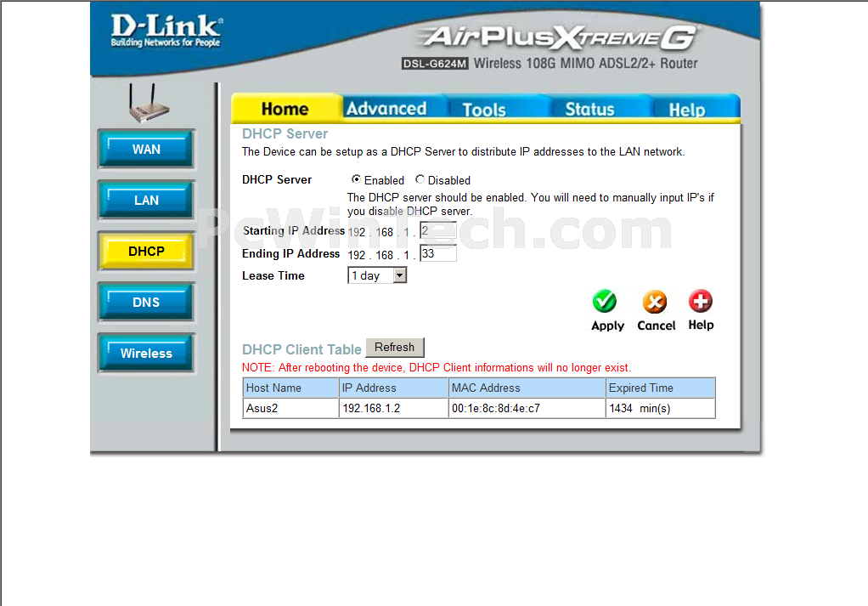Click the DHCP Client Table heading
Image resolution: width=868 pixels, height=606 pixels.
coord(302,349)
